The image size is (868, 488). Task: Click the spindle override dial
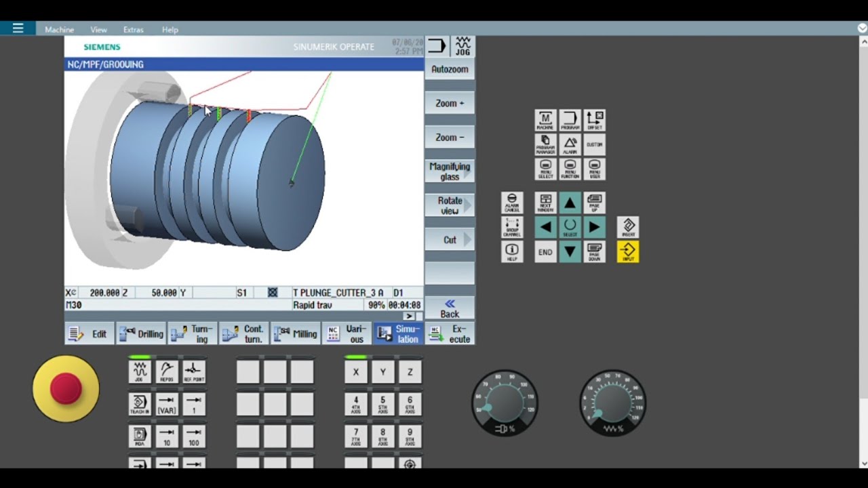tap(505, 403)
